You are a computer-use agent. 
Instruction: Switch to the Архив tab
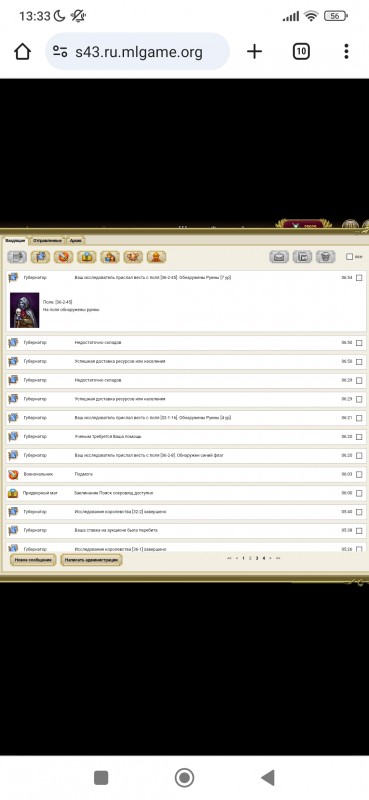76,240
